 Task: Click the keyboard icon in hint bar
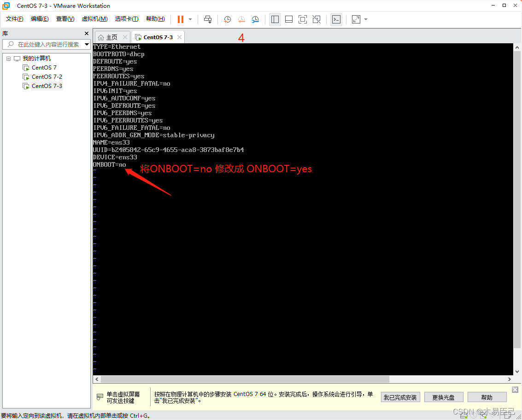pyautogui.click(x=100, y=397)
